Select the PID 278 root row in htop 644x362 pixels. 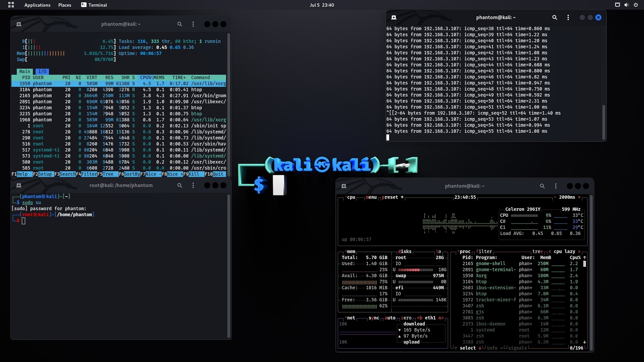(x=119, y=132)
